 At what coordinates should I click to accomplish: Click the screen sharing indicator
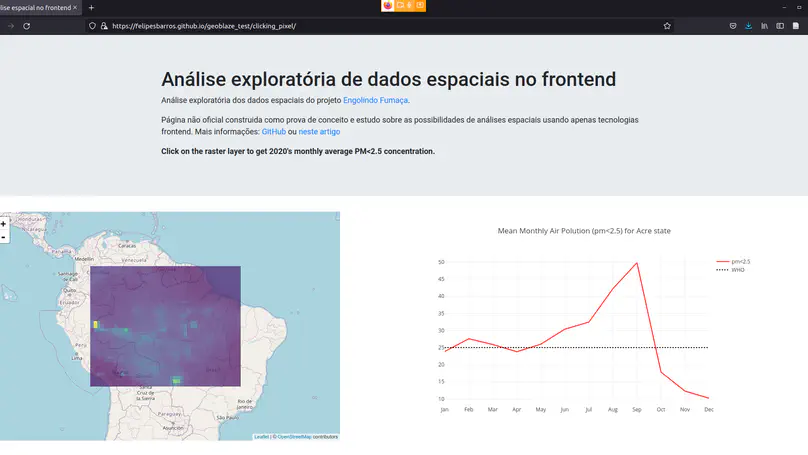tap(420, 5)
